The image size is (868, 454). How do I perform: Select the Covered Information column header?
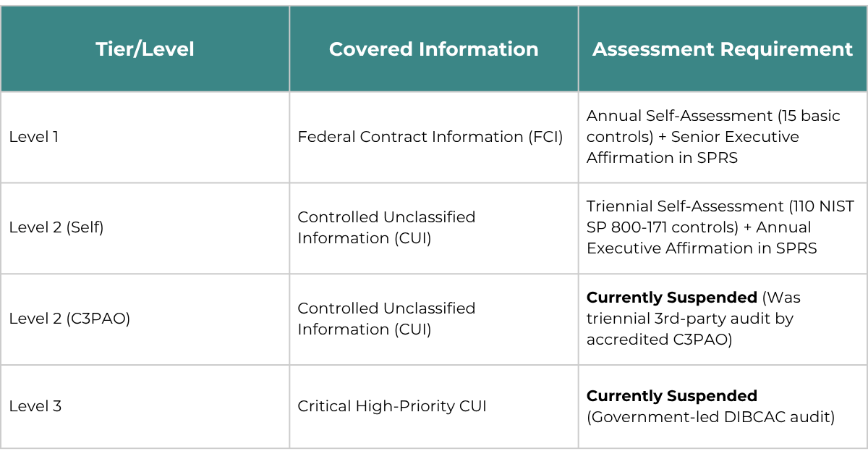(x=434, y=49)
